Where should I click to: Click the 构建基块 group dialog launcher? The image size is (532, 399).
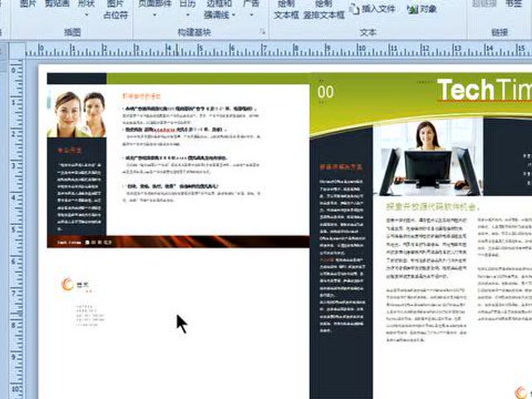click(263, 32)
